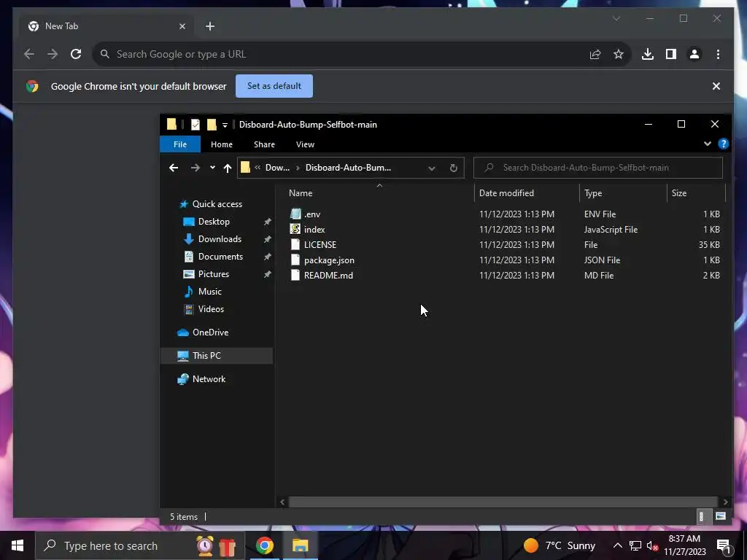Viewport: 747px width, 560px height.
Task: Open the Quick Access toolbar properties icon
Action: 196,125
